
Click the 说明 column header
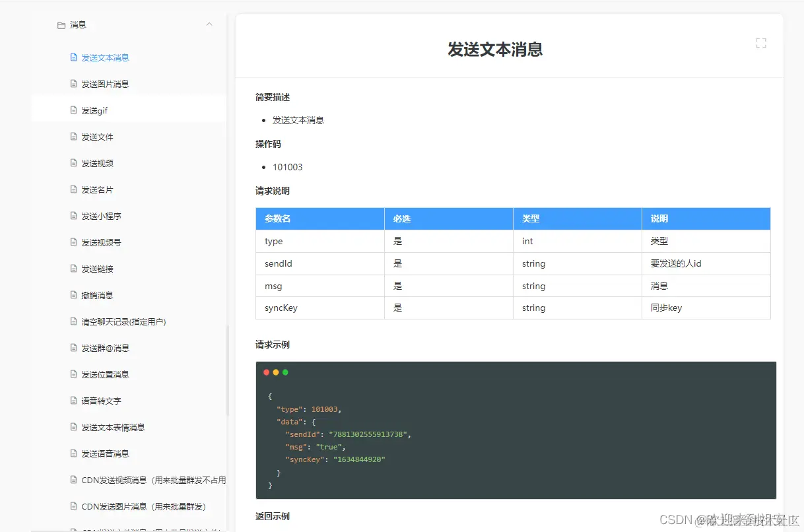point(706,218)
